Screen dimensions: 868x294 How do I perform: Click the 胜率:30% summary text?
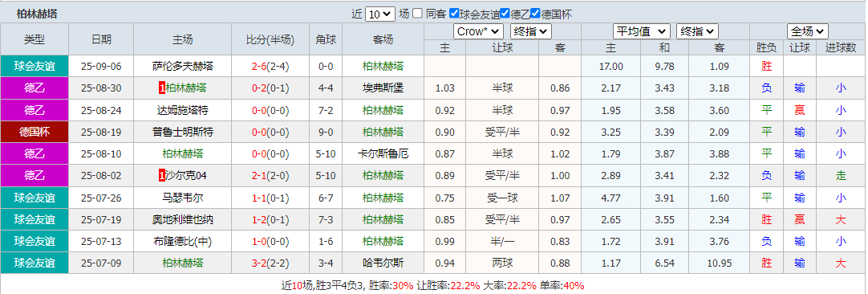point(391,286)
